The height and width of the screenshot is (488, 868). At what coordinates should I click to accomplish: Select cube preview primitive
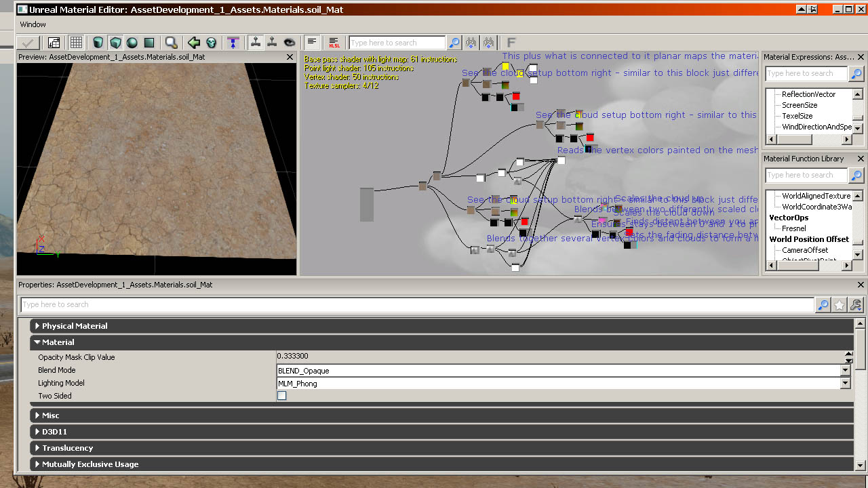coord(115,42)
